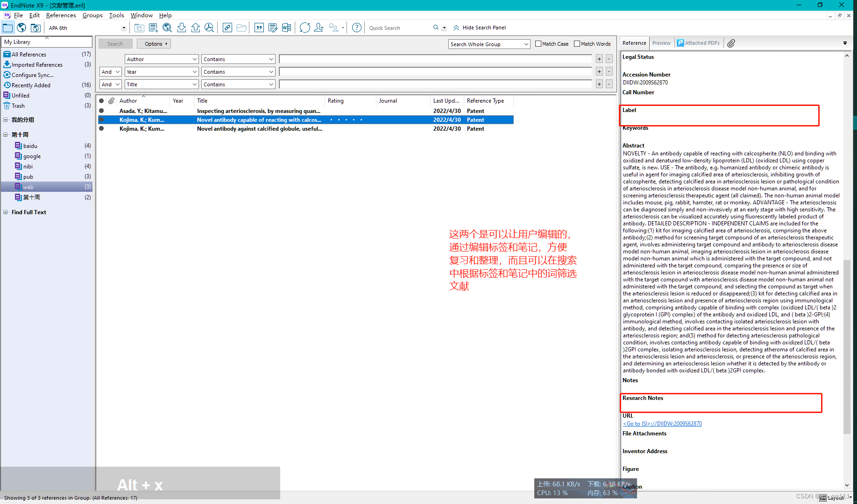The height and width of the screenshot is (504, 857).
Task: Select Asada, Y.; Kitamura reference row
Action: click(x=305, y=111)
